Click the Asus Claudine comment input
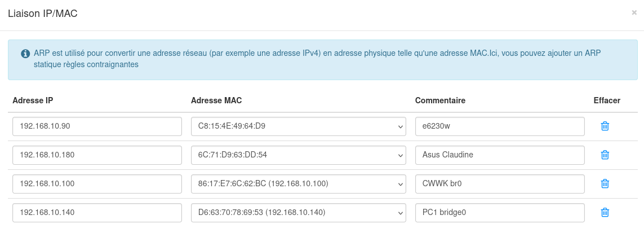 [499, 155]
